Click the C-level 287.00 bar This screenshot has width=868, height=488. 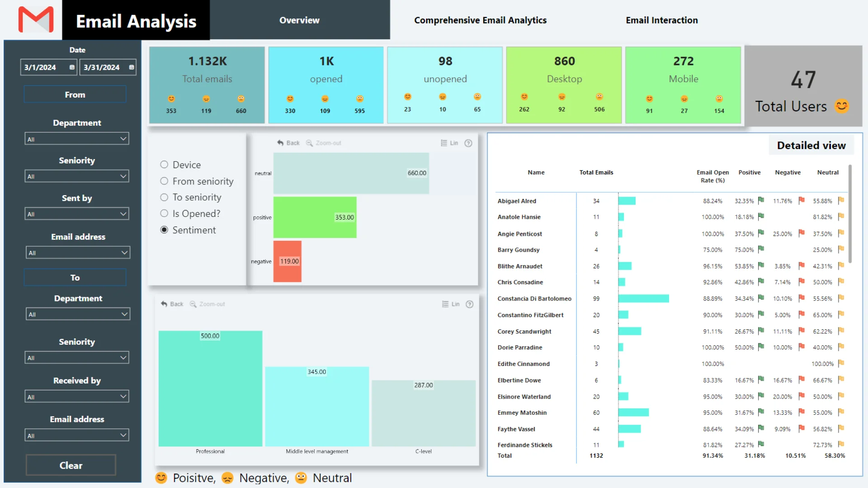(424, 413)
